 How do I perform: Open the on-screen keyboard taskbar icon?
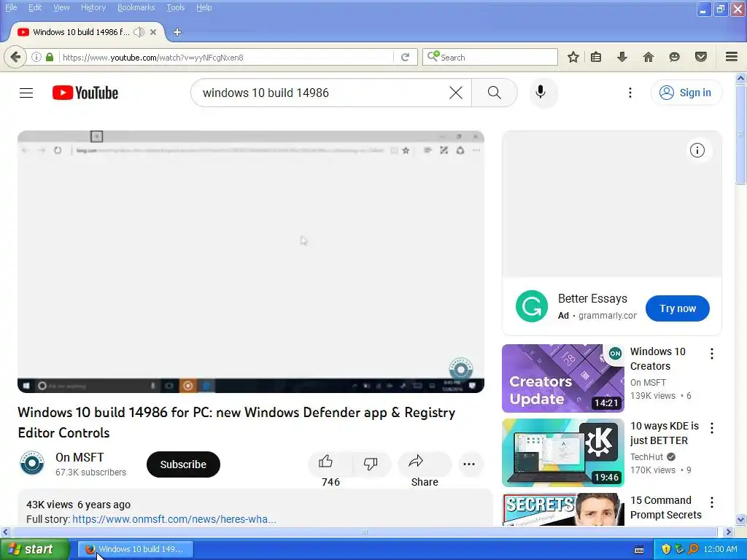click(x=639, y=550)
